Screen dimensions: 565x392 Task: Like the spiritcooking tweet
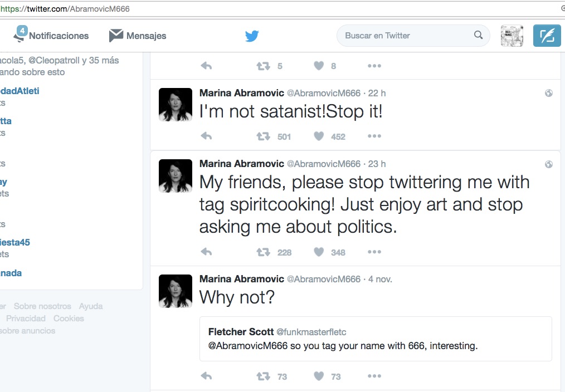[319, 252]
